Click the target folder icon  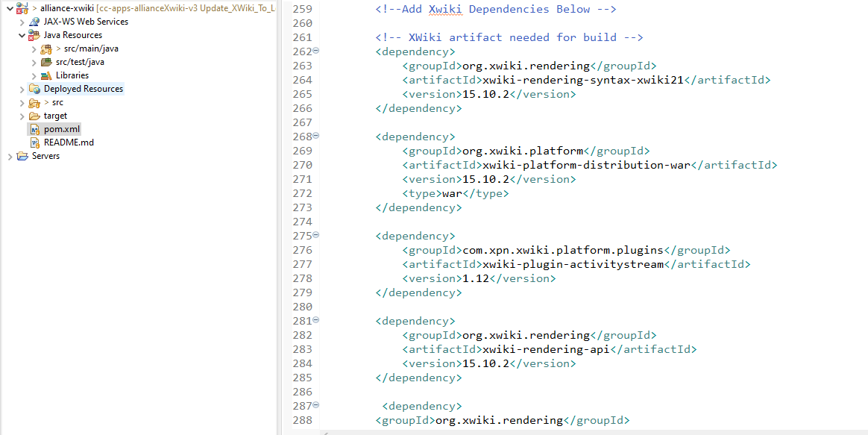34,116
